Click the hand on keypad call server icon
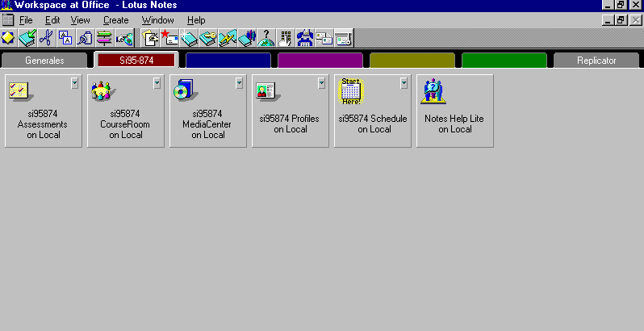Image resolution: width=644 pixels, height=331 pixels. click(x=286, y=38)
